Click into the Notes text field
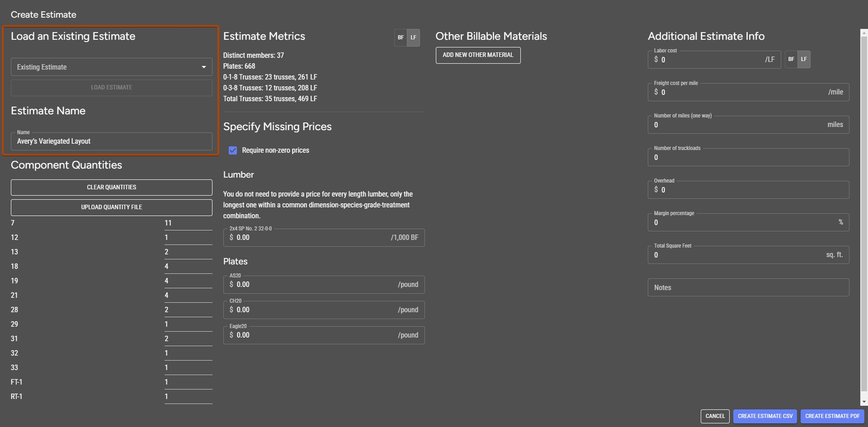Viewport: 868px width, 427px height. click(x=748, y=287)
